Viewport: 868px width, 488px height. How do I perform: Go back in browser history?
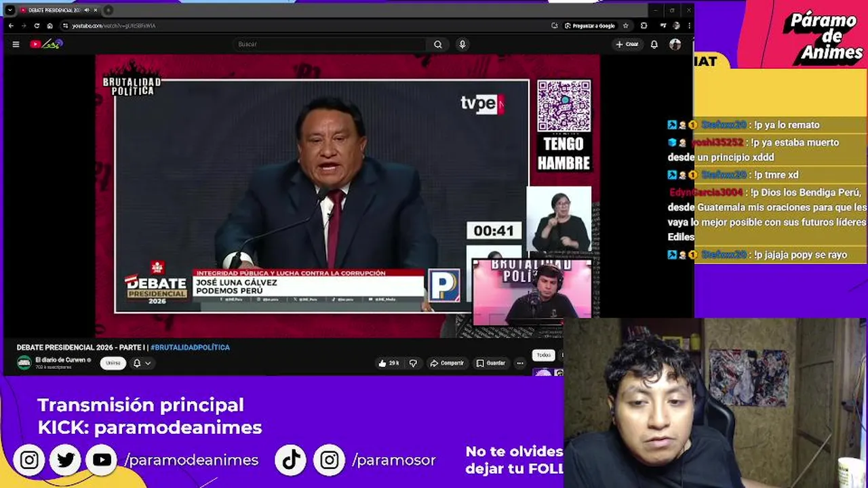[11, 26]
